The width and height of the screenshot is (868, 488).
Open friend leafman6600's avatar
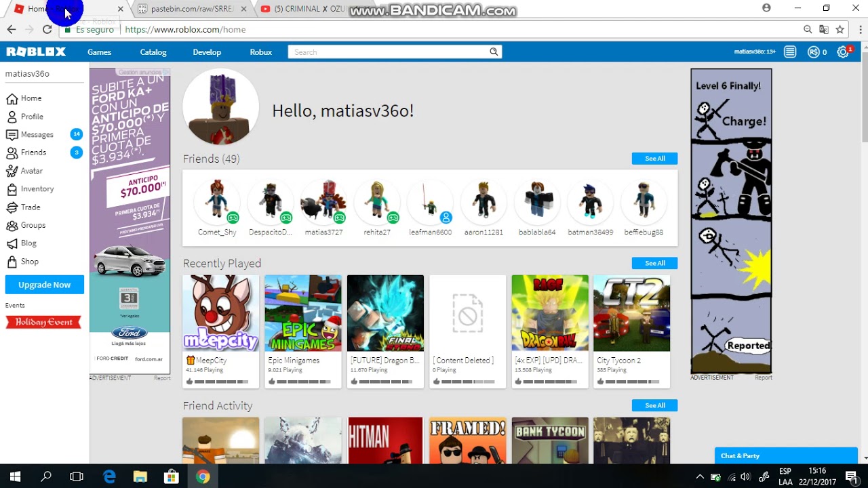pyautogui.click(x=431, y=201)
